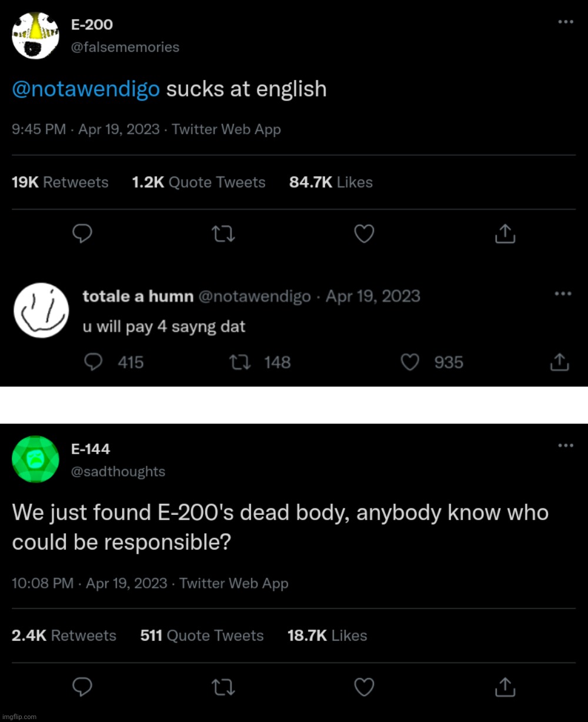Reply to E-200's tweet about english
Viewport: 588px width, 722px height.
tap(82, 234)
